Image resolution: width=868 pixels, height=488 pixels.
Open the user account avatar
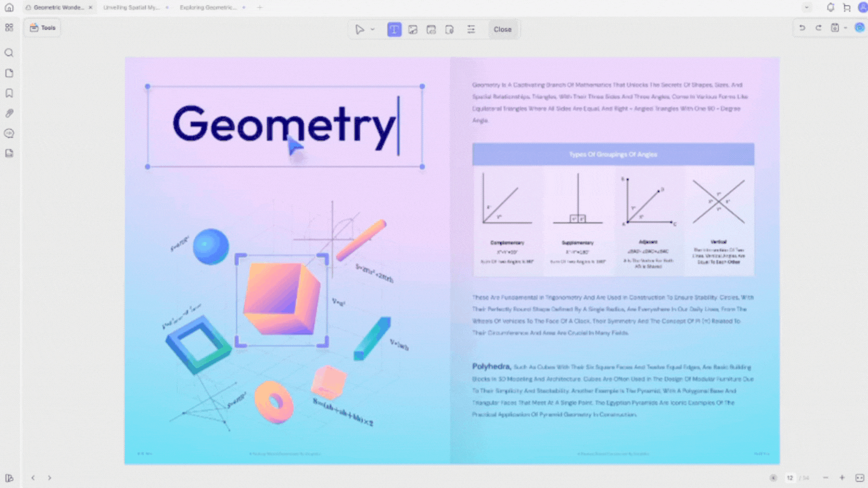(x=863, y=8)
